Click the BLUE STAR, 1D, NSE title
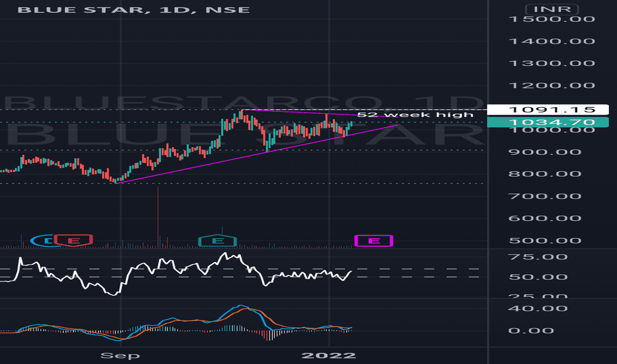The width and height of the screenshot is (617, 364). [133, 9]
